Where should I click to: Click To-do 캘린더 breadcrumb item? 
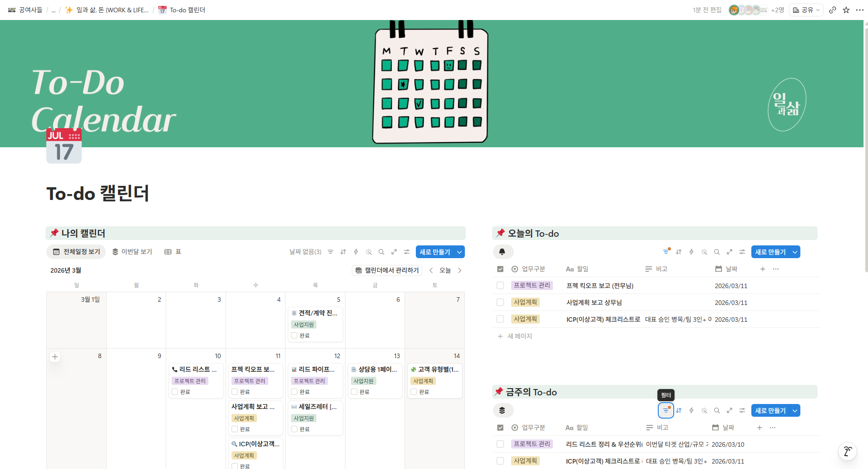[182, 10]
